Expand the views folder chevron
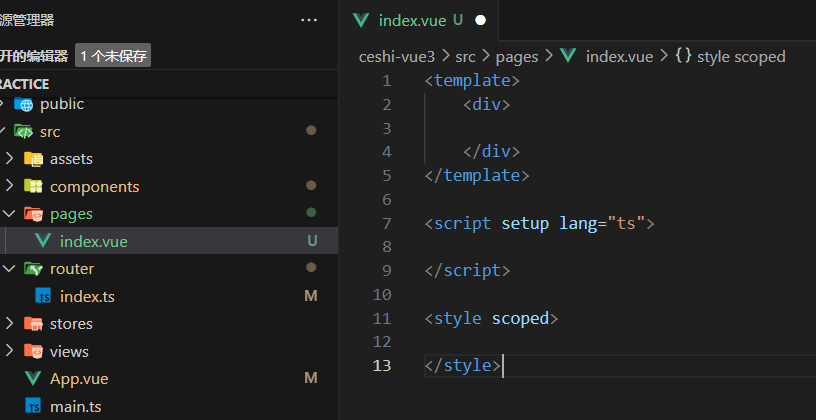 [x=9, y=351]
